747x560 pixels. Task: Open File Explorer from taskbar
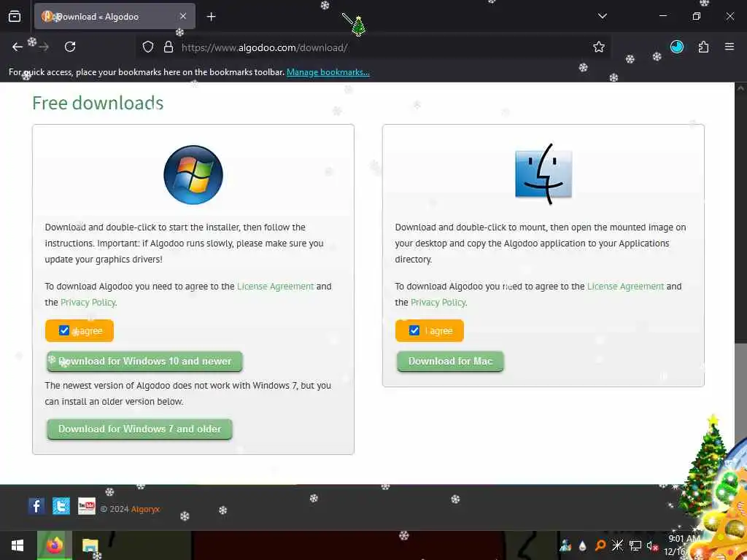point(90,545)
